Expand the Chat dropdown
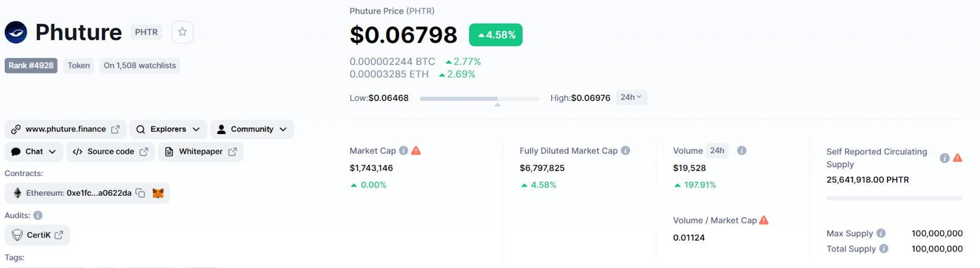The height and width of the screenshot is (268, 980). tap(34, 152)
